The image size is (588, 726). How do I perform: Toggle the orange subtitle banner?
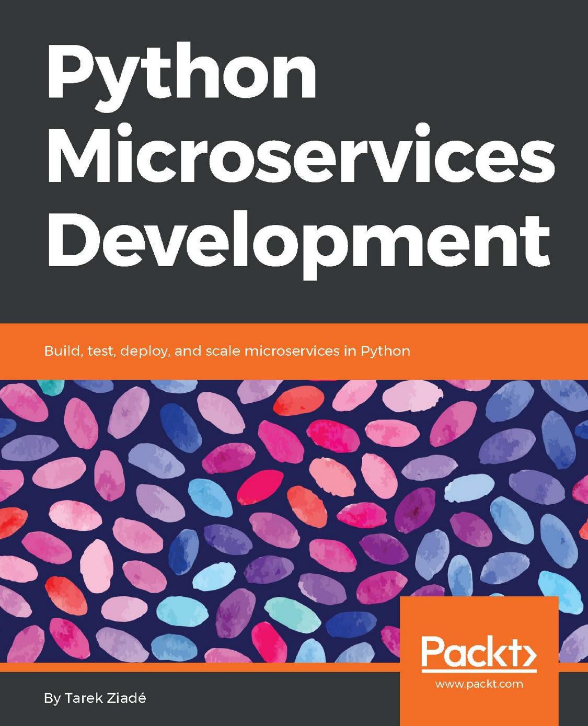(x=293, y=349)
